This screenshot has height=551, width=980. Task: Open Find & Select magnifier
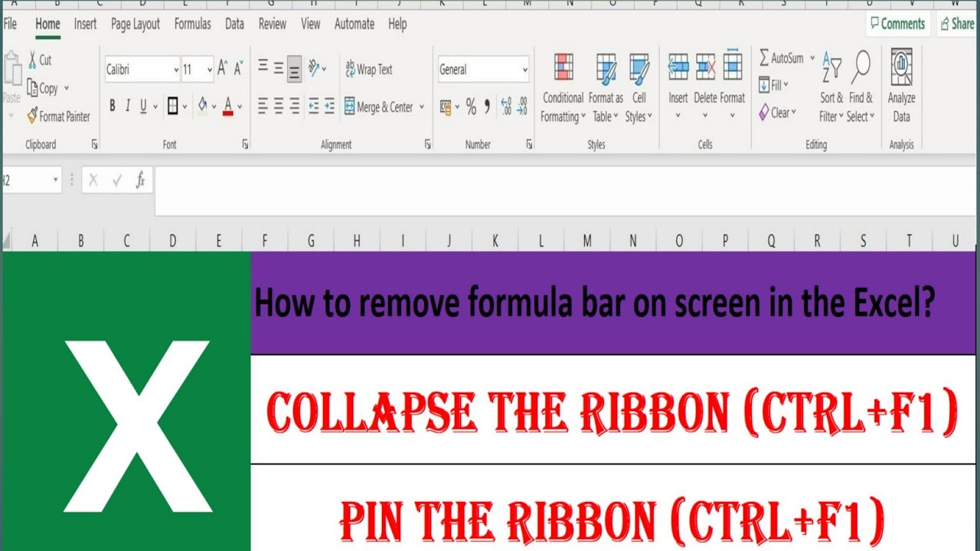coord(861,86)
